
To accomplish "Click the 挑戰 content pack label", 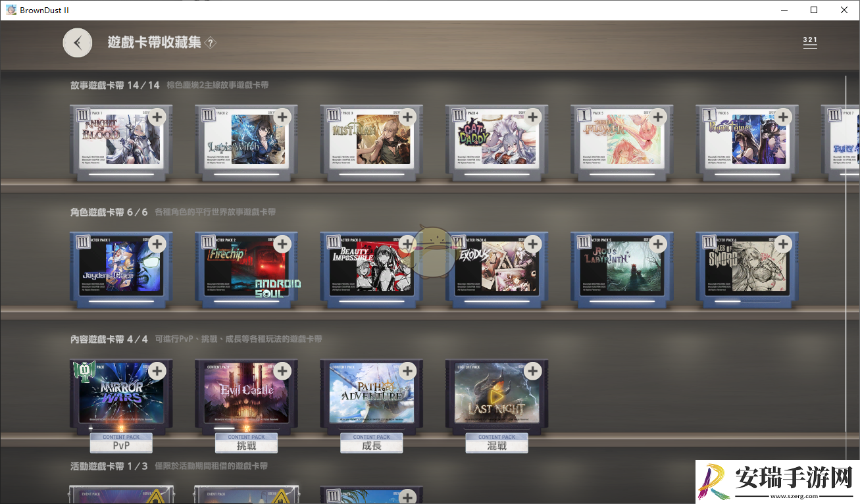I will point(246,443).
